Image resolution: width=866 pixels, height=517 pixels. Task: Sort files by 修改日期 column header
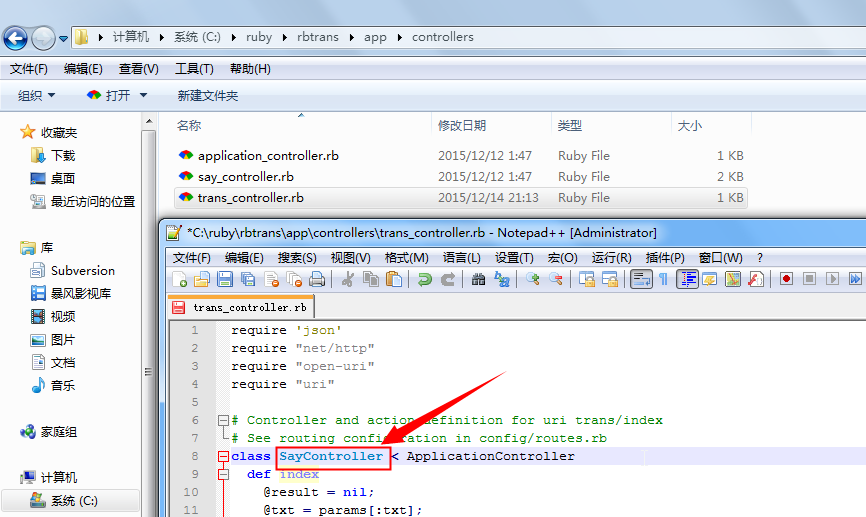point(462,126)
